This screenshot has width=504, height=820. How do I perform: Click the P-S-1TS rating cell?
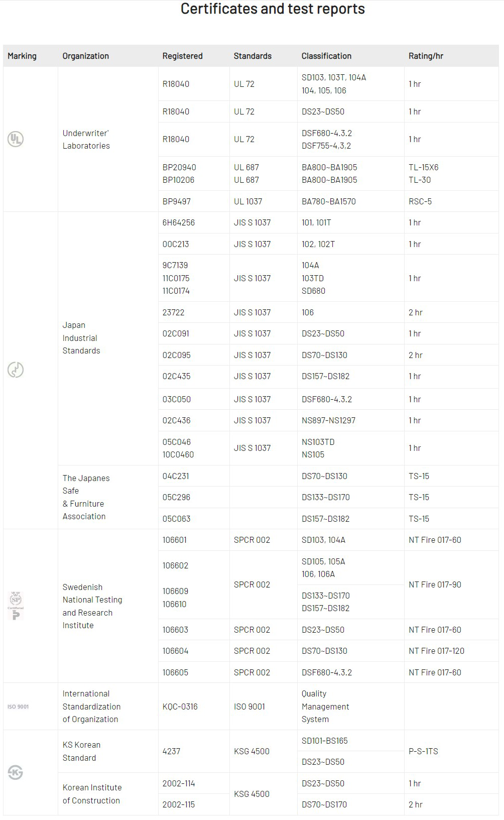423,751
